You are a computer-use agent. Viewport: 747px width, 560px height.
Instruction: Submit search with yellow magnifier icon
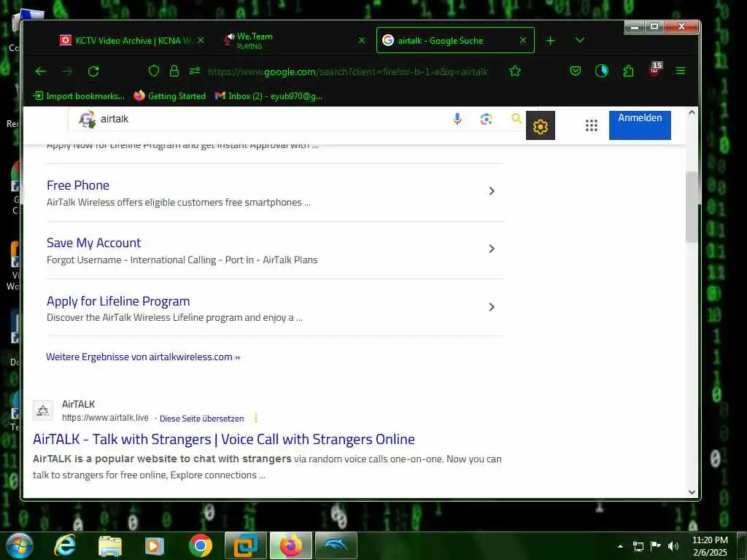[x=516, y=118]
